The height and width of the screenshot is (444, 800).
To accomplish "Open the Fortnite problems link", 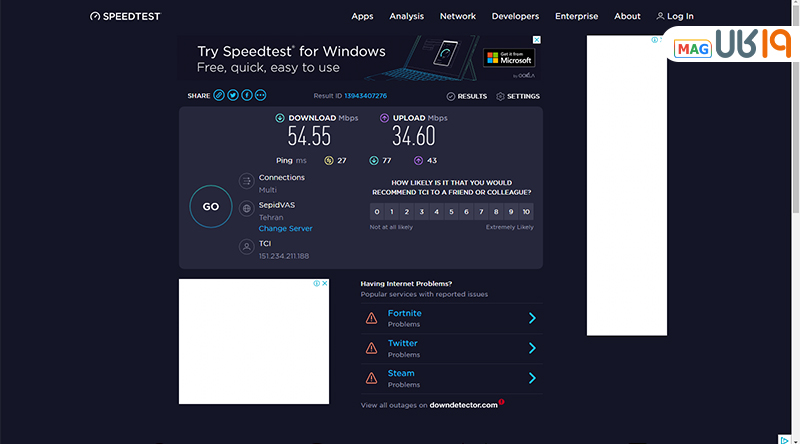I will click(x=405, y=313).
